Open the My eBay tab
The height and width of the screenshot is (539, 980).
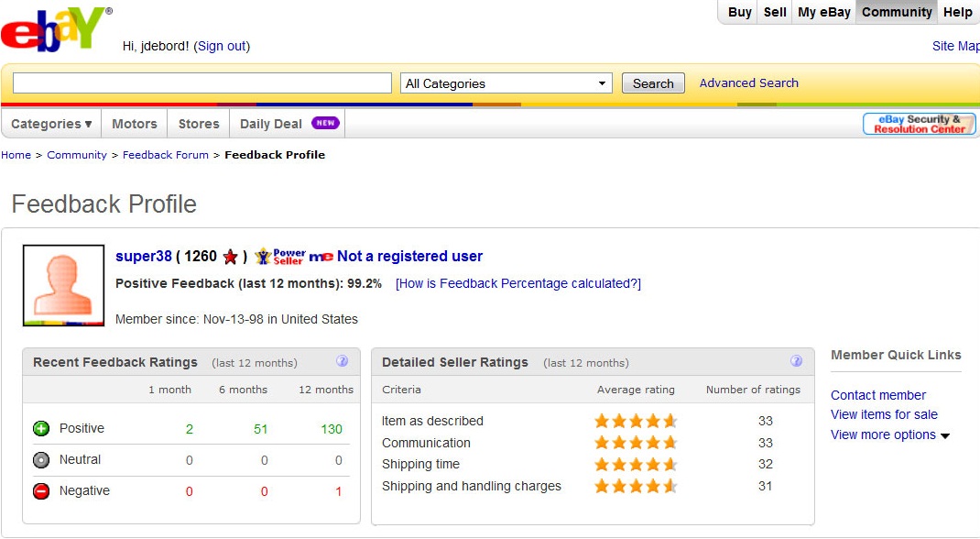pos(823,12)
